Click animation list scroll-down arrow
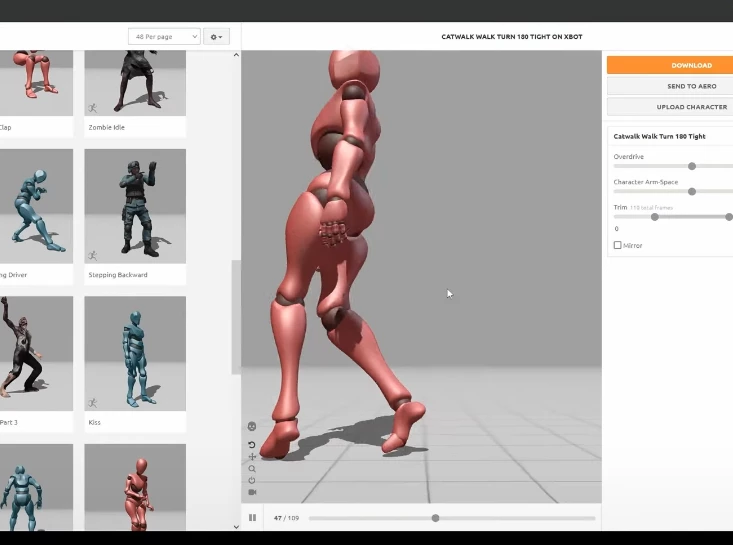 236,527
